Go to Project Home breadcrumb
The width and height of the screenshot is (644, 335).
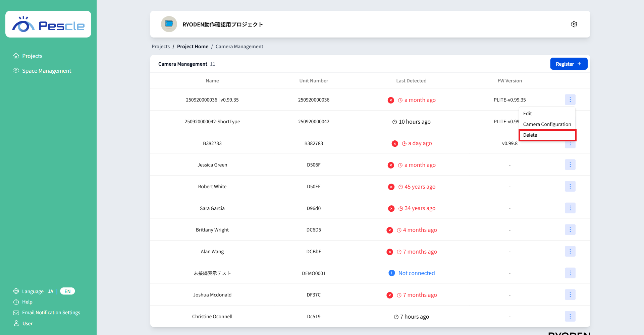coord(193,47)
